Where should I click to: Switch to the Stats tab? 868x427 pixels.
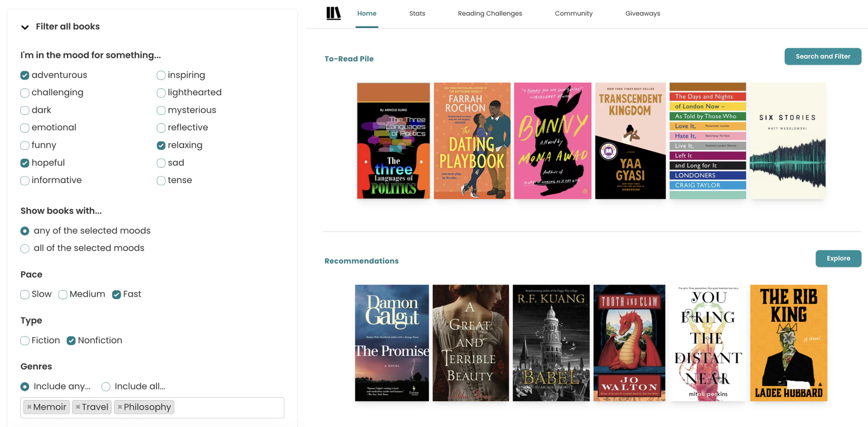pyautogui.click(x=417, y=13)
